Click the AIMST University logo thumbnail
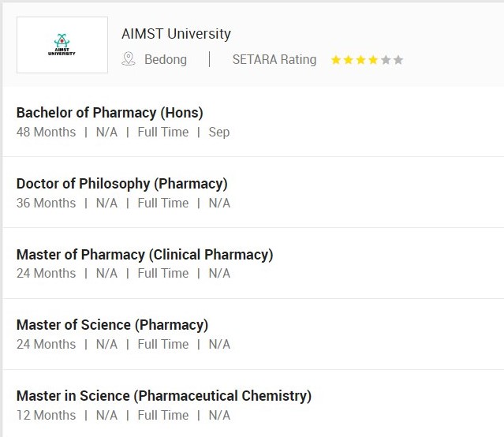Screen dimensions: 504x437 62,45
